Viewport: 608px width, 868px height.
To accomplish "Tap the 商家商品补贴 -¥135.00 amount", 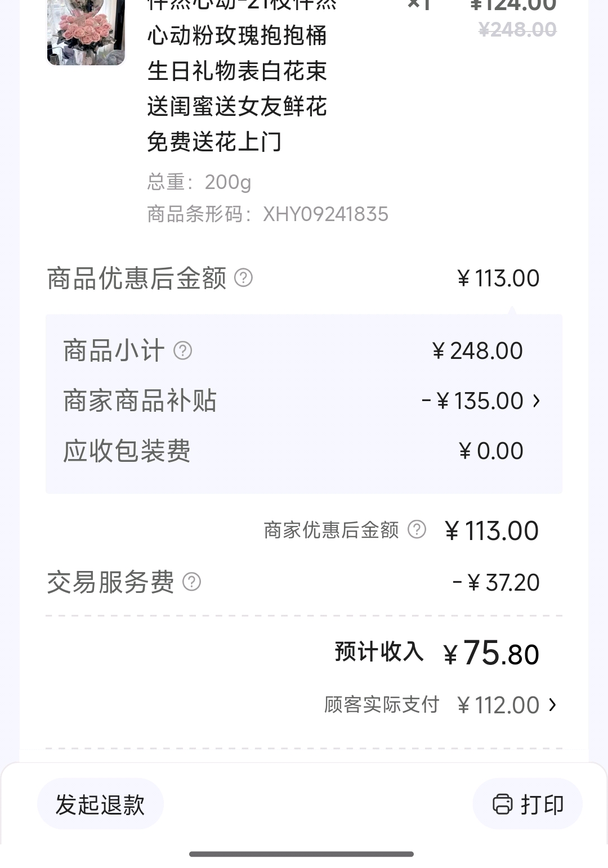I will click(472, 401).
